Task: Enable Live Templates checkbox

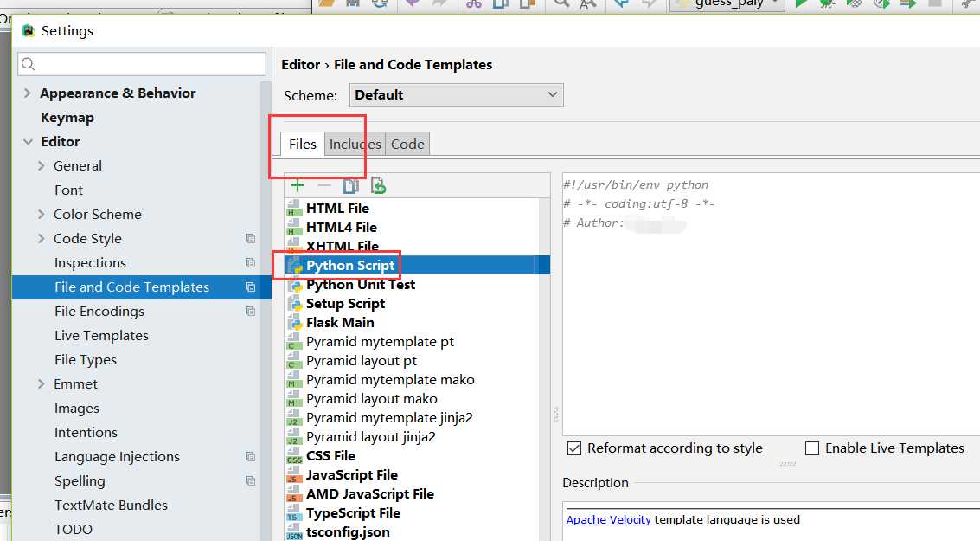Action: 812,448
